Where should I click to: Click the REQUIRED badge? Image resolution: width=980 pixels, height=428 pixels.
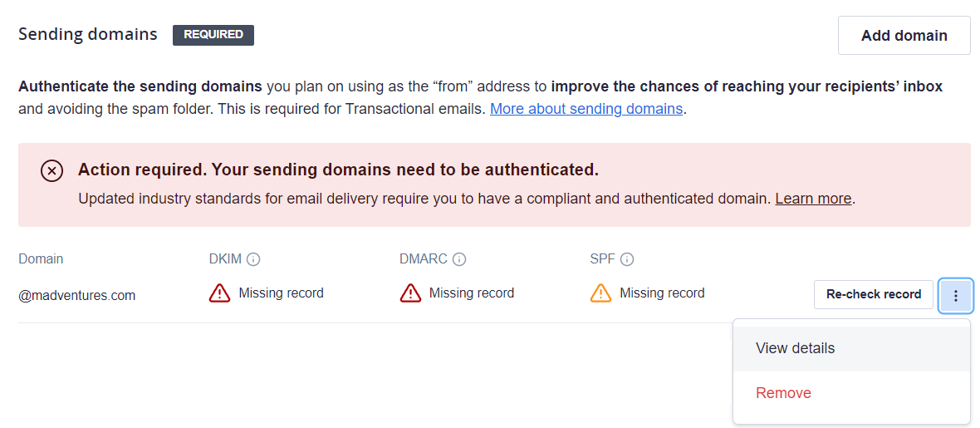point(213,35)
